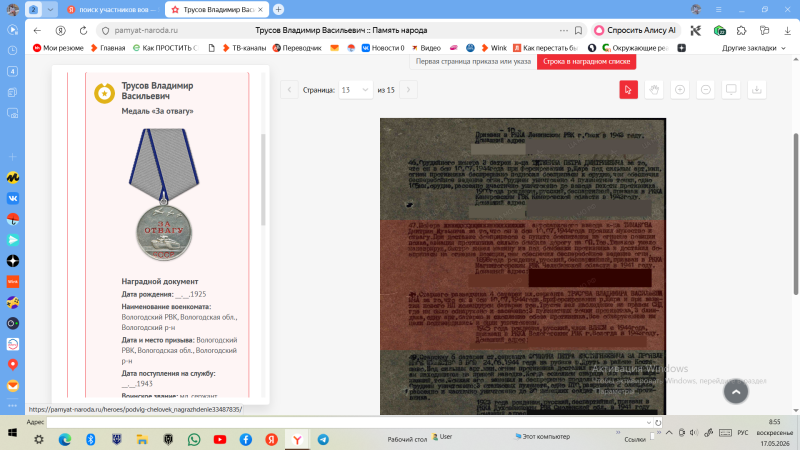The image size is (800, 450).
Task: Click the address bar URL pamyat-naroda.ru
Action: tap(146, 30)
